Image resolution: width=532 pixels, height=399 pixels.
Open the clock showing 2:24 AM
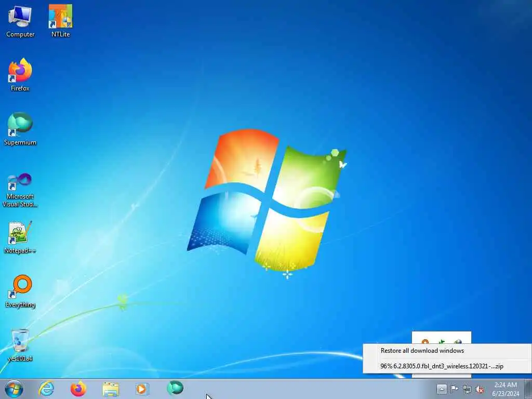505,389
